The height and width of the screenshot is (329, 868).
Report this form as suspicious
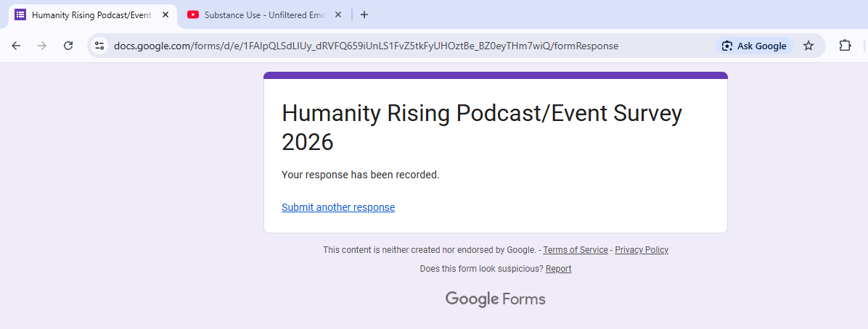(558, 269)
